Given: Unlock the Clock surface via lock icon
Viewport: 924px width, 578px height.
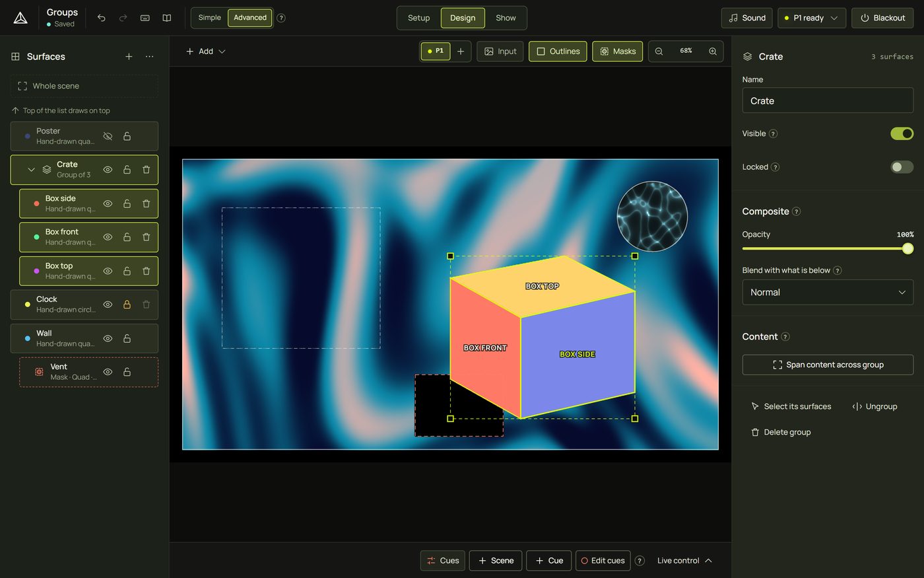Looking at the screenshot, I should pyautogui.click(x=127, y=305).
